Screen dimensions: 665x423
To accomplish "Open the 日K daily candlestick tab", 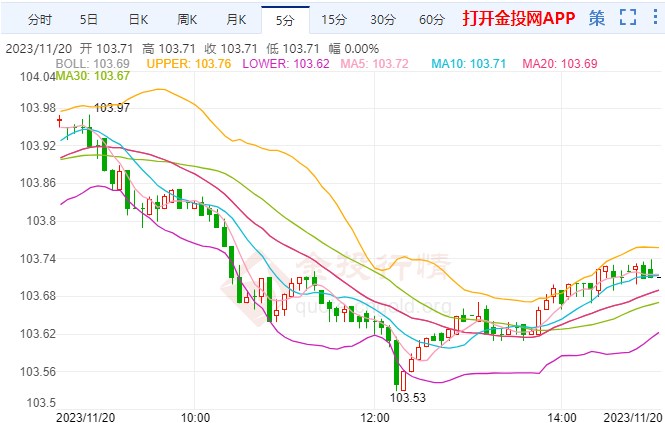I will (137, 19).
